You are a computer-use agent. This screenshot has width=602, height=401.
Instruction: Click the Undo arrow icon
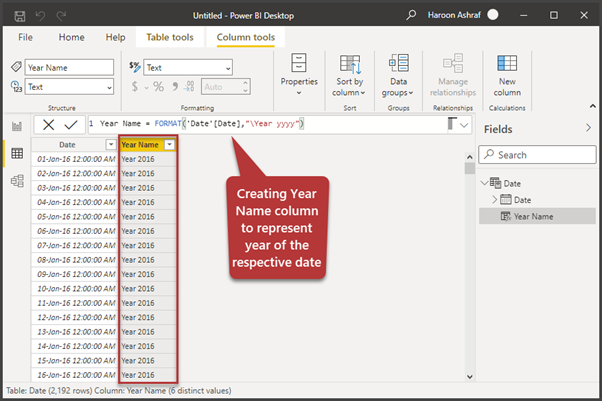coord(40,16)
